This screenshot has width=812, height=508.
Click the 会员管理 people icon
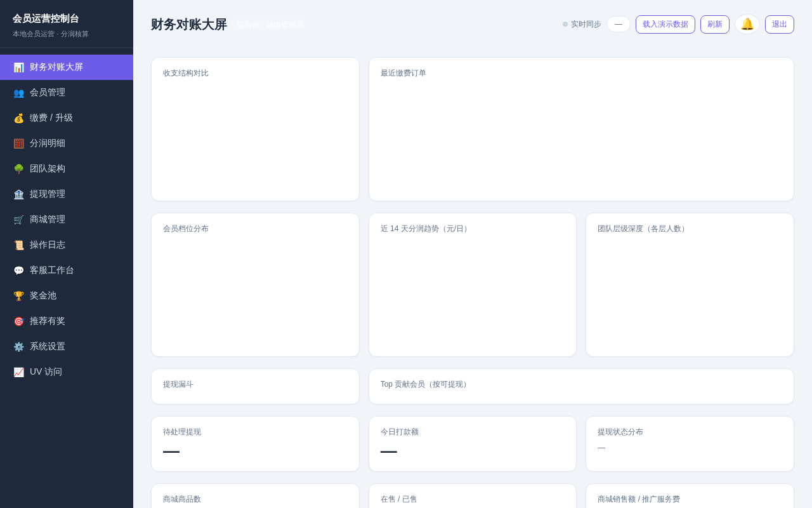[18, 93]
